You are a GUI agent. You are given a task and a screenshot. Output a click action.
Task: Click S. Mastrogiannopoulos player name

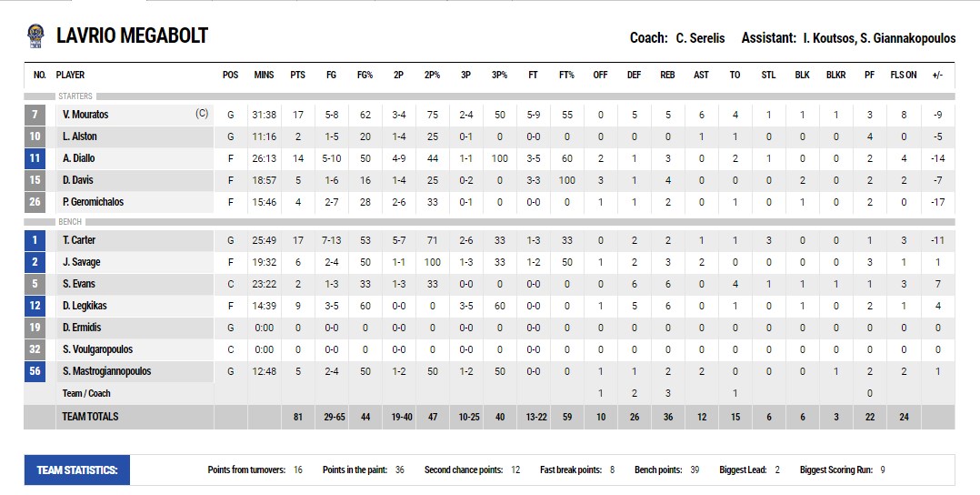(106, 371)
